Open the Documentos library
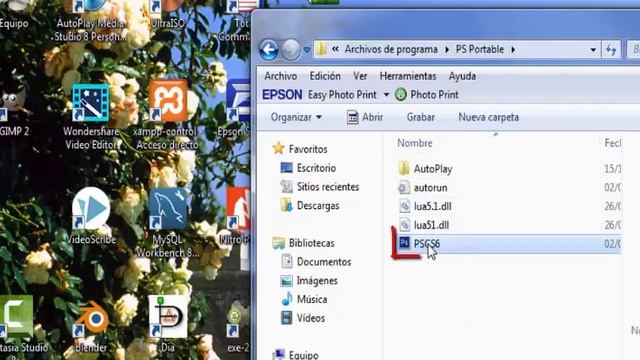The width and height of the screenshot is (640, 360). point(324,262)
